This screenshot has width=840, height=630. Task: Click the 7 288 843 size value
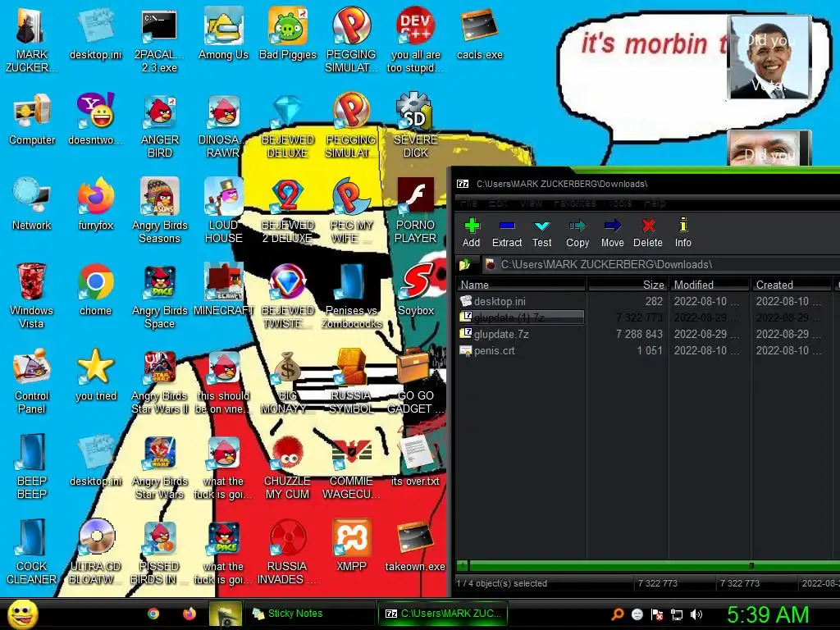click(x=639, y=335)
